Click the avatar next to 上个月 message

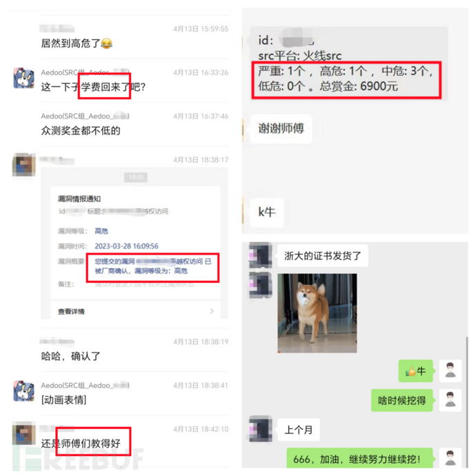coord(261,428)
